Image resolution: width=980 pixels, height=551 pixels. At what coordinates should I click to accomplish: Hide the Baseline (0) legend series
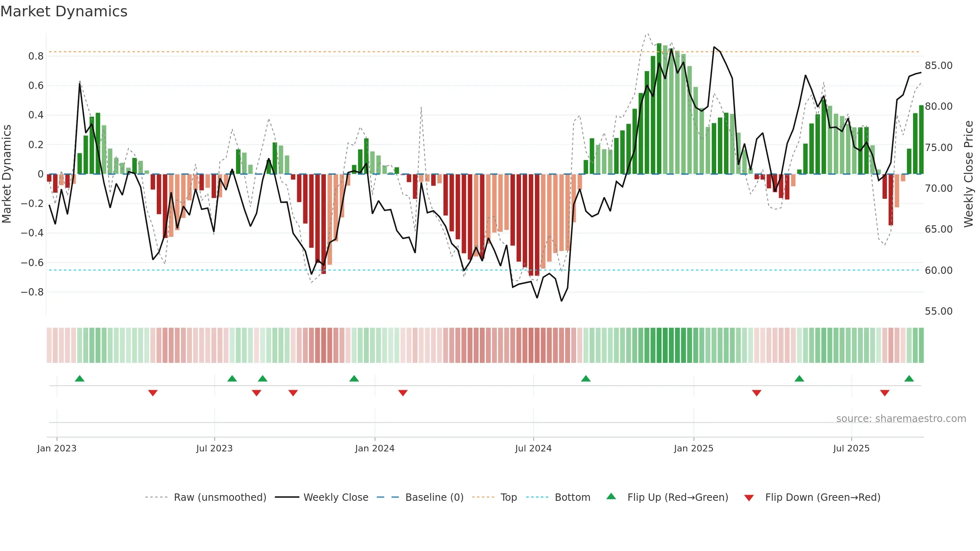420,497
